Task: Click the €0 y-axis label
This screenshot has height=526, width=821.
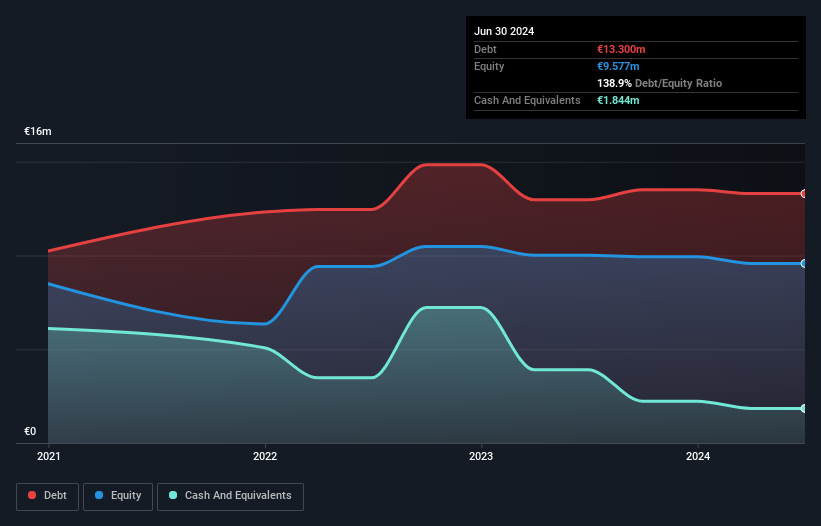Action: pos(30,431)
